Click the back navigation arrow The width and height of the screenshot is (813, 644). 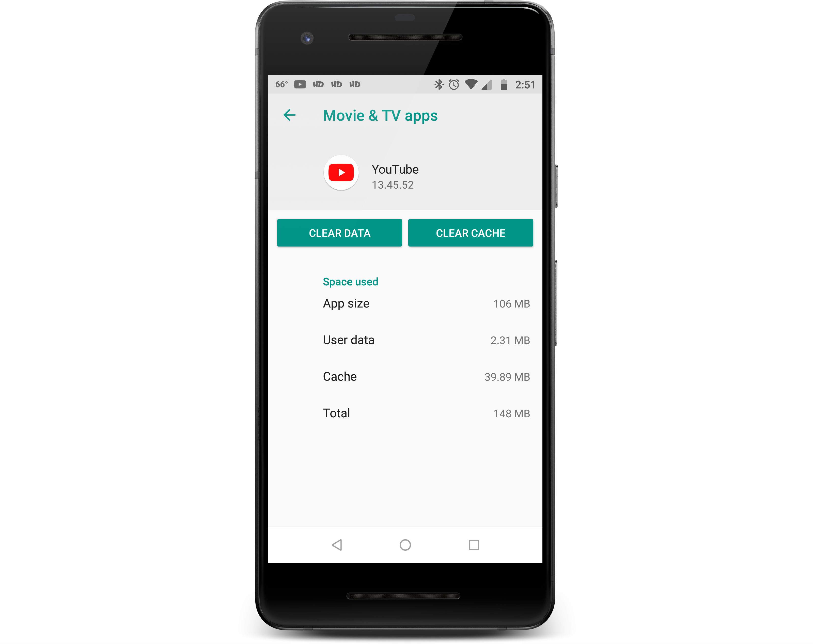(x=290, y=115)
